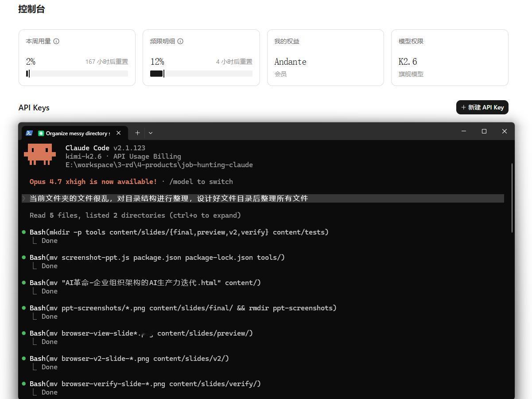Click the Bash mkdir -p tools command line
This screenshot has width=532, height=399.
179,232
